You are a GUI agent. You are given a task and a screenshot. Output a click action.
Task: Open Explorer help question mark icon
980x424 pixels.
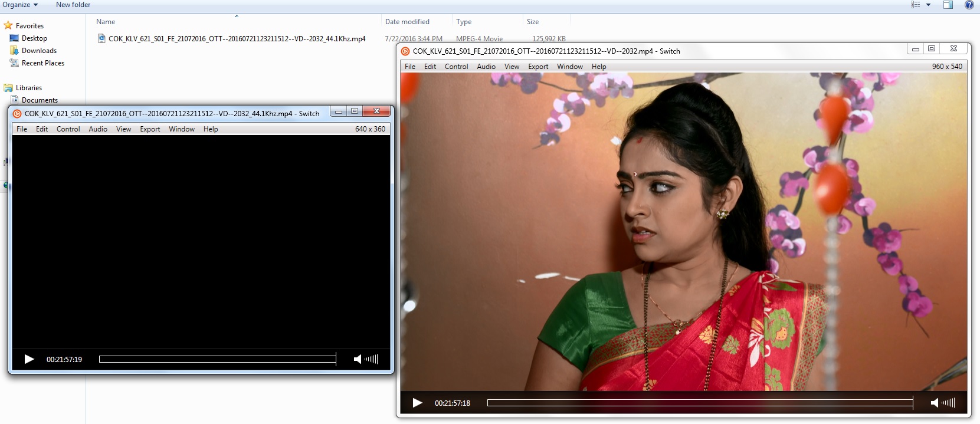pyautogui.click(x=969, y=5)
